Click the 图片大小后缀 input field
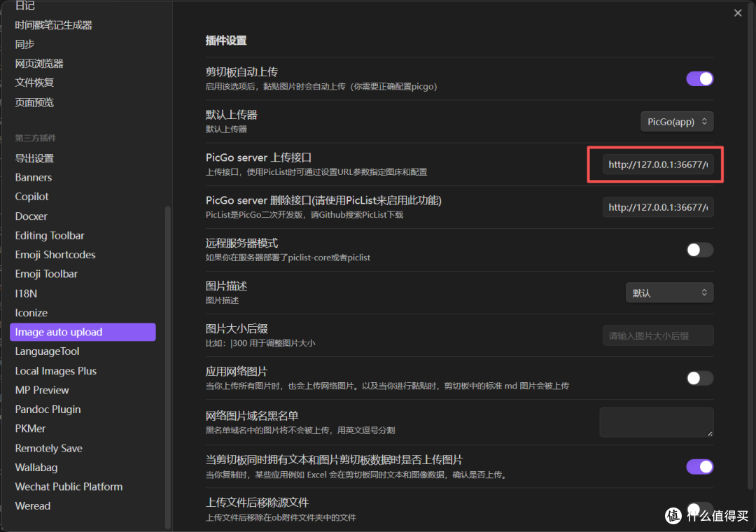Screen dimensions: 756x532 657,336
